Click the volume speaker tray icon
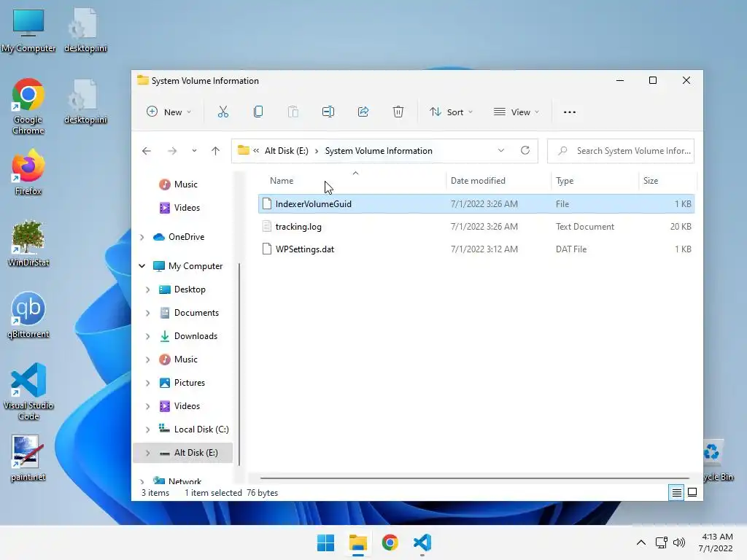The width and height of the screenshot is (747, 560). (x=679, y=542)
